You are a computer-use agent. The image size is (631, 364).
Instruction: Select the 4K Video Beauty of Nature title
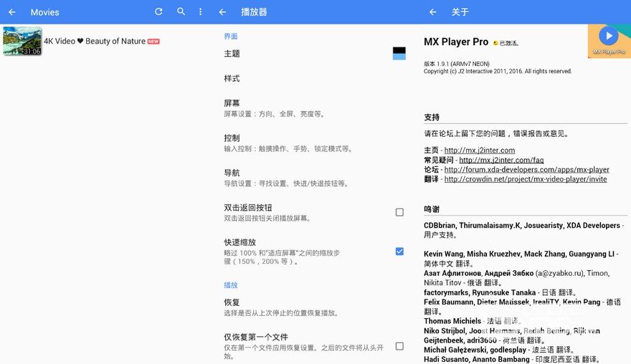[x=95, y=41]
